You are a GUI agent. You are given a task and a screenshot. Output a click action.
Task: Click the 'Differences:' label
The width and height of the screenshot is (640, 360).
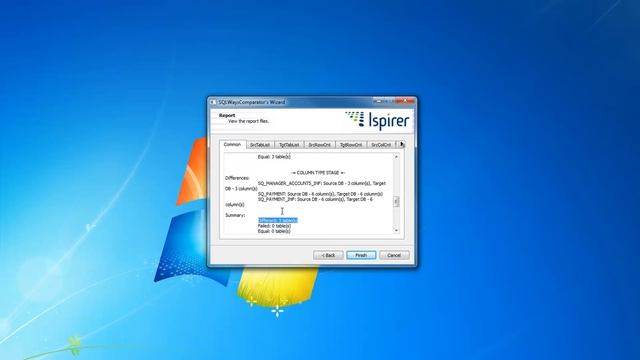237,178
